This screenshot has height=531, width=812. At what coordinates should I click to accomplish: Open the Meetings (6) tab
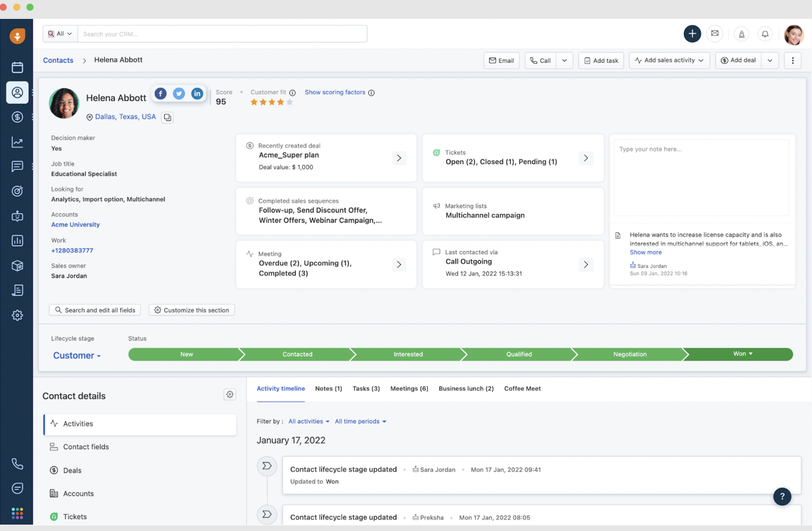(x=409, y=389)
